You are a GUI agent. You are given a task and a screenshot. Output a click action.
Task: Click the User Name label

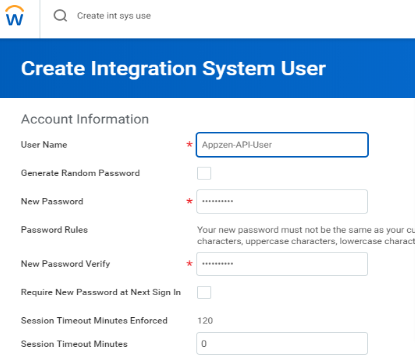[x=44, y=145]
